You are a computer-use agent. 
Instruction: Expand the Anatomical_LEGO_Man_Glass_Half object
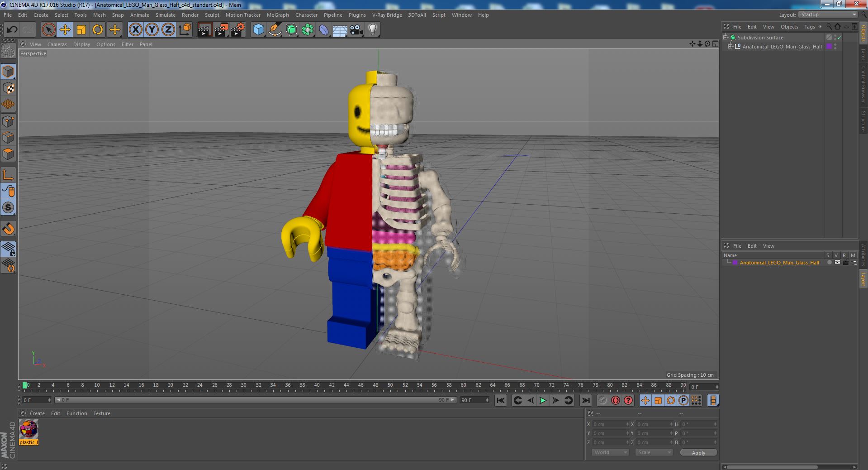(x=730, y=46)
